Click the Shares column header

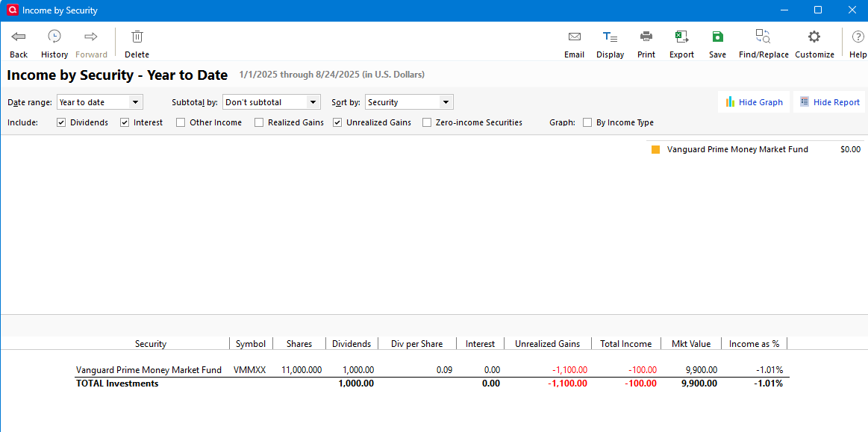click(299, 343)
